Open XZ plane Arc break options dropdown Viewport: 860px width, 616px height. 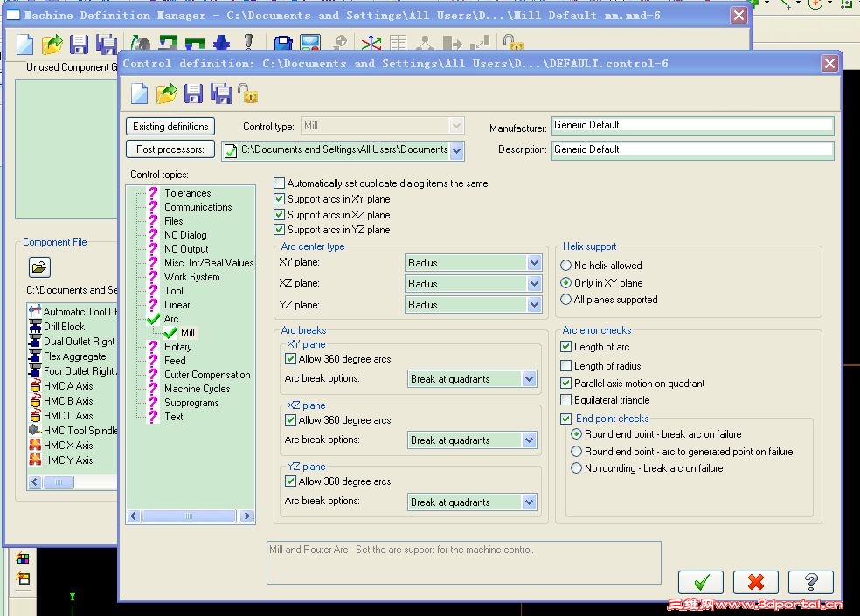(529, 440)
